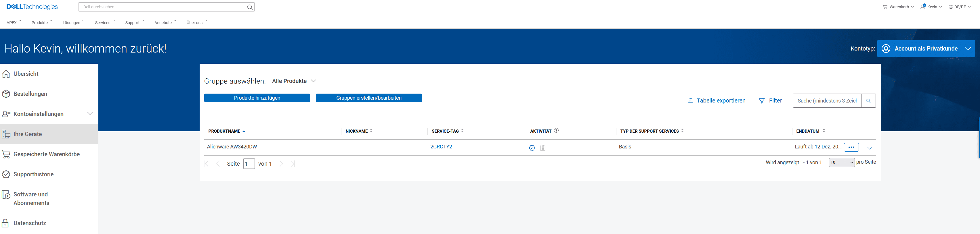
Task: Click the previous page arrow
Action: (218, 164)
